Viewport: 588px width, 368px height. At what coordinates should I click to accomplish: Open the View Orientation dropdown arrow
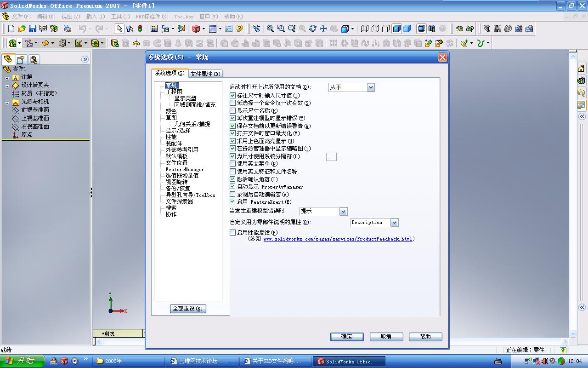352,29
